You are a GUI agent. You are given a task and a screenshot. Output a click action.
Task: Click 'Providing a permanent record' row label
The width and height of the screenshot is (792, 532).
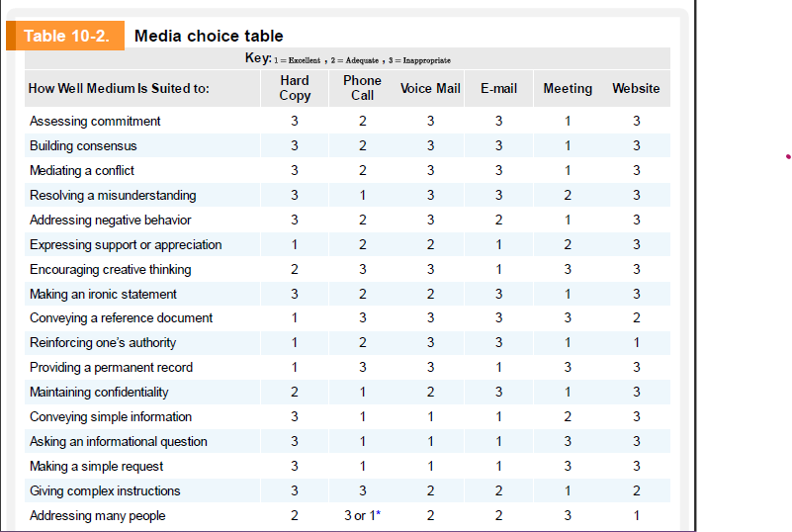111,368
